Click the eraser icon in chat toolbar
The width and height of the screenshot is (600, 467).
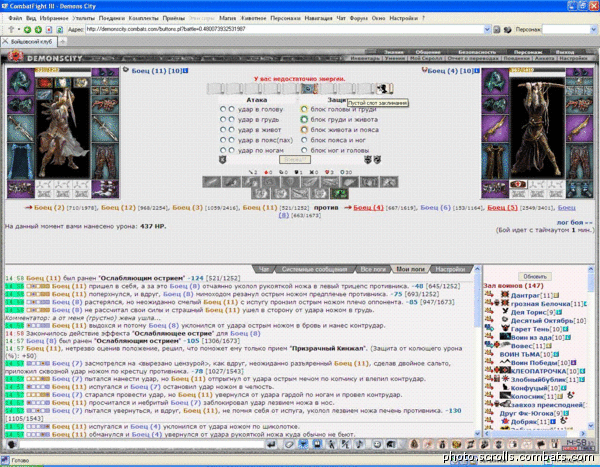290,444
